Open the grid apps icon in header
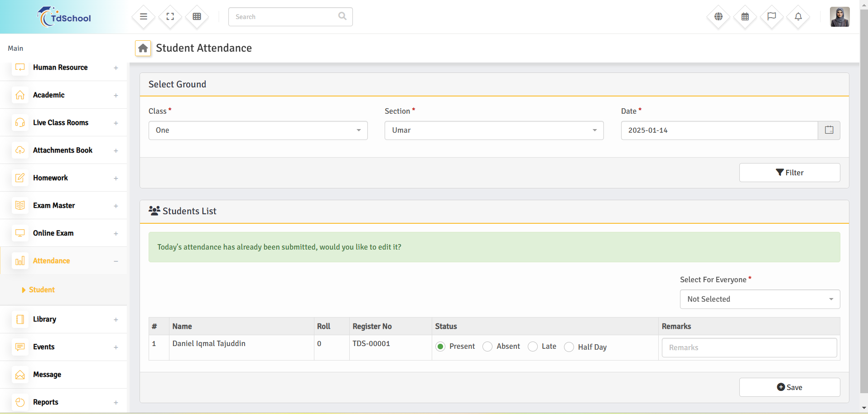The height and width of the screenshot is (414, 868). coord(197,17)
